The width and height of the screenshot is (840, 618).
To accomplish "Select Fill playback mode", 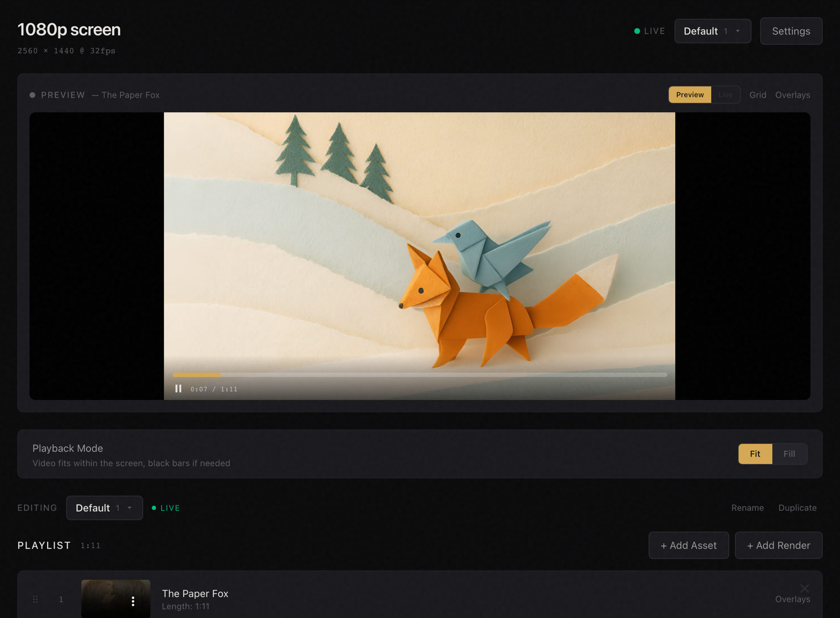I will coord(789,454).
